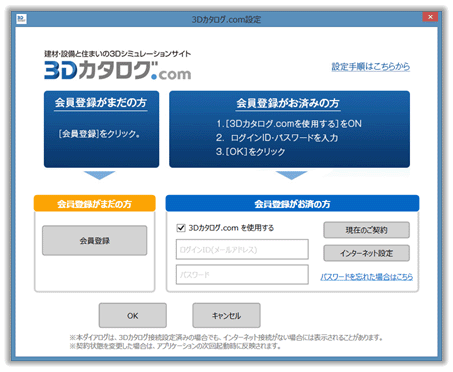Click step 1. [3Dカタログ.comを使用する]をON text
This screenshot has height=372, width=453.
[x=289, y=124]
